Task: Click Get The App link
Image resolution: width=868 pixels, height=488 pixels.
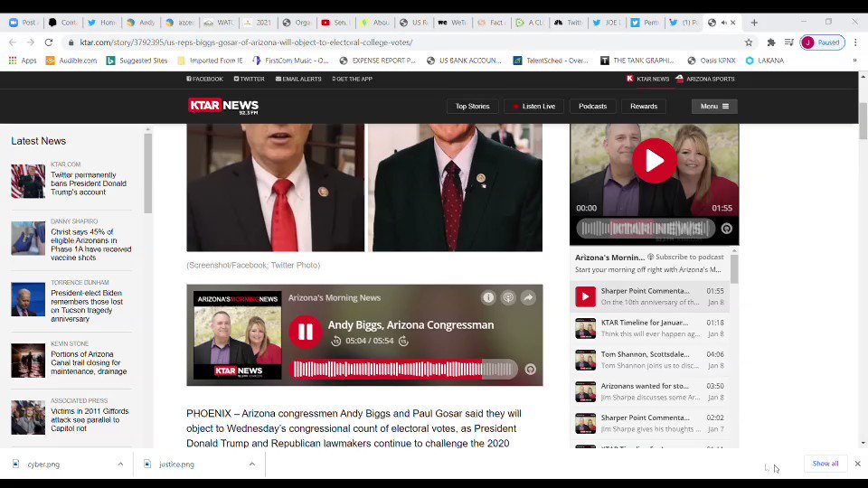Action: 352,80
